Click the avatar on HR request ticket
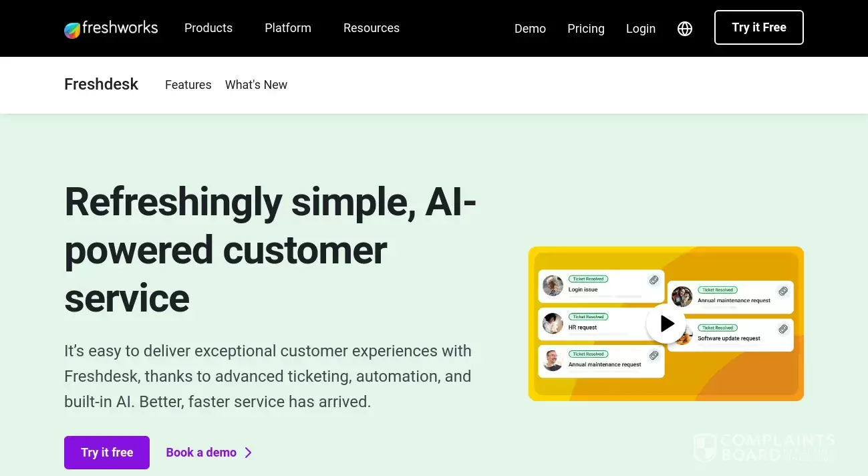This screenshot has height=476, width=868. tap(553, 323)
